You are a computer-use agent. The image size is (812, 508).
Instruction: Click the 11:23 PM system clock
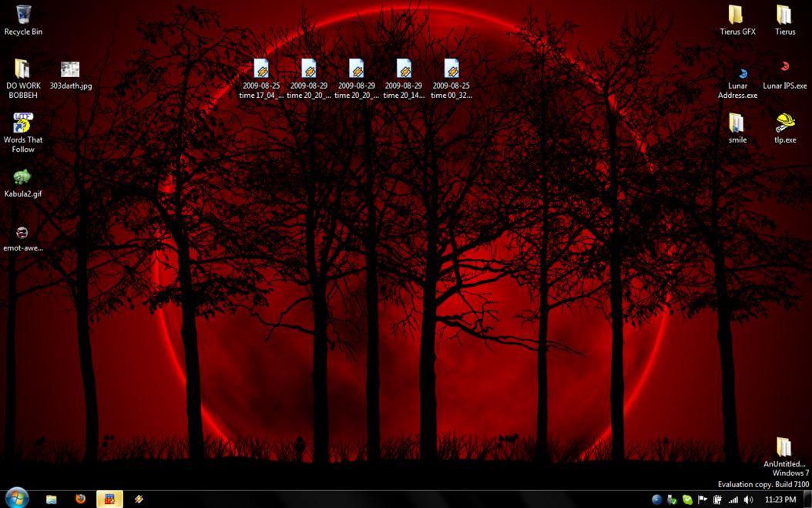[x=780, y=500]
